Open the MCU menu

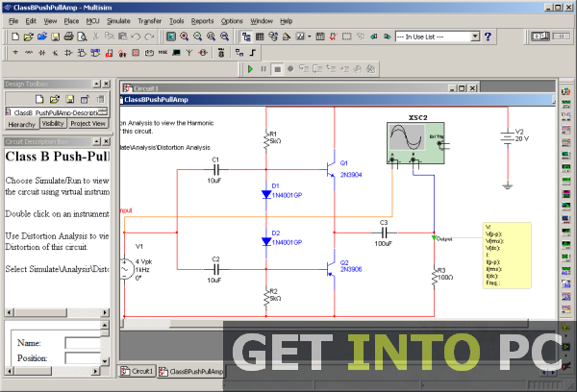tap(92, 21)
